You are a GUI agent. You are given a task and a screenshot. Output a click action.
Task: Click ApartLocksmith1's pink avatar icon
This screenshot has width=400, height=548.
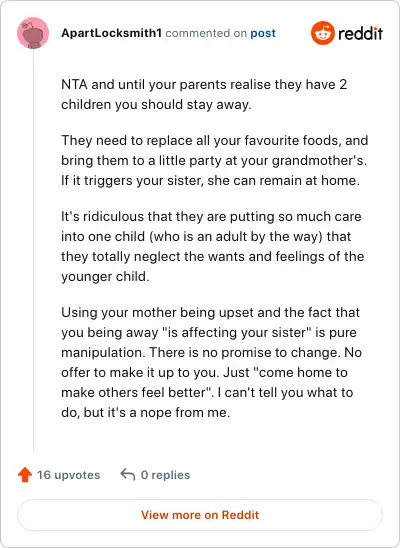[x=33, y=33]
